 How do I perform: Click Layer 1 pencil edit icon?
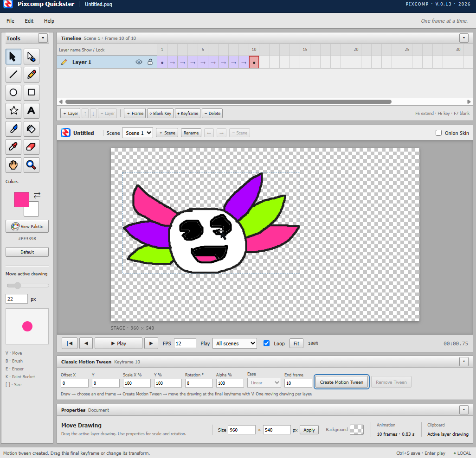click(64, 62)
